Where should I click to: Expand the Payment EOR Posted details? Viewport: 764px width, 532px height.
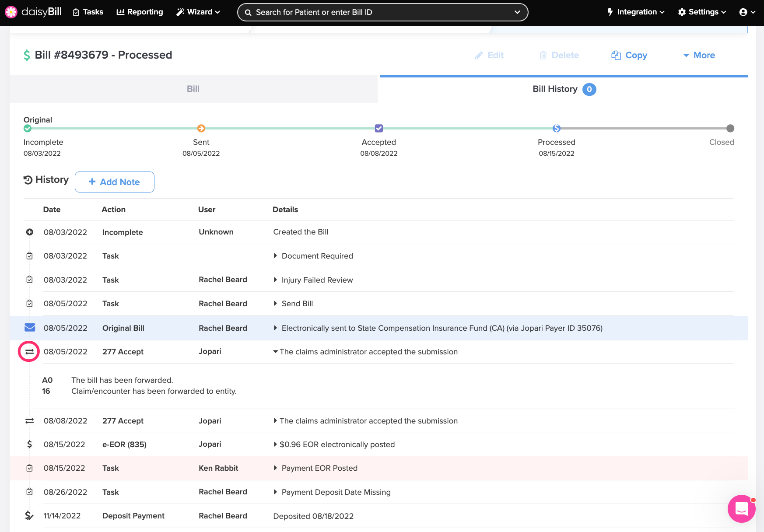[275, 468]
